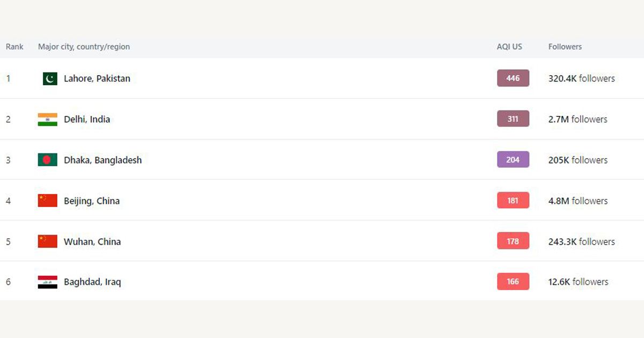Sort by the AQI US column header
This screenshot has height=338, width=644.
(x=509, y=47)
